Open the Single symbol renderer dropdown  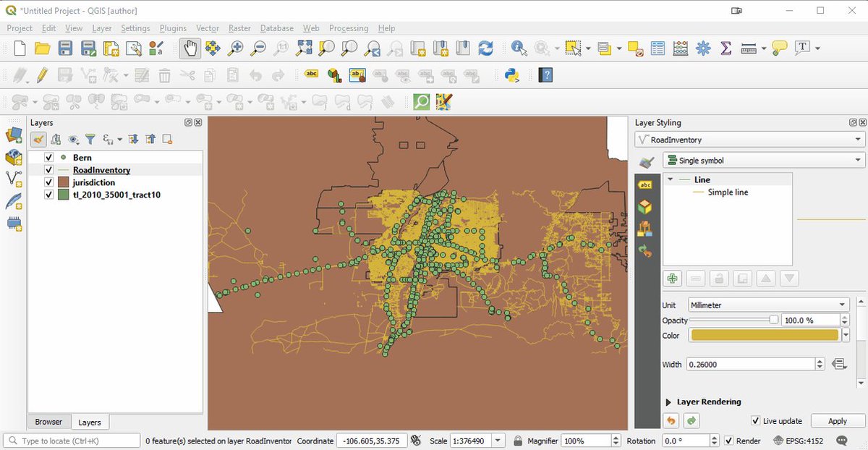pos(764,161)
